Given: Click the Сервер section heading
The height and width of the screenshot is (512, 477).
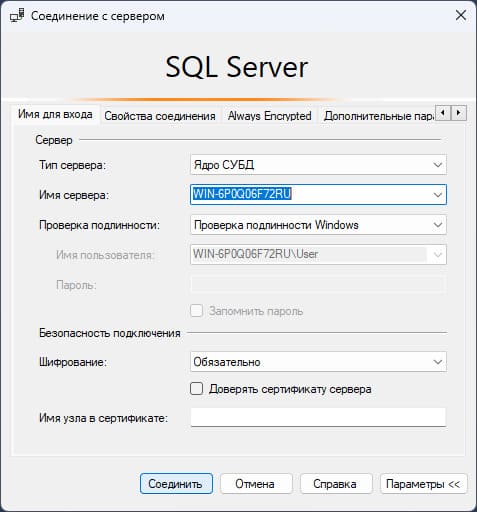Looking at the screenshot, I should point(54,140).
